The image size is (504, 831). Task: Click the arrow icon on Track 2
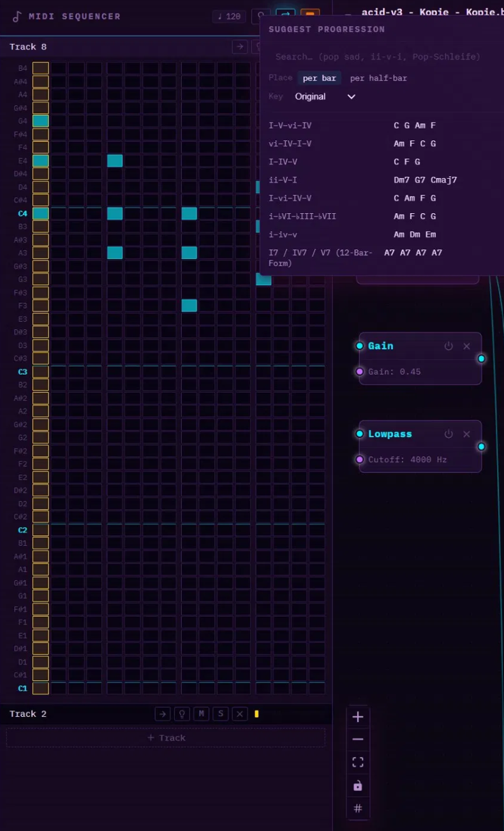163,714
